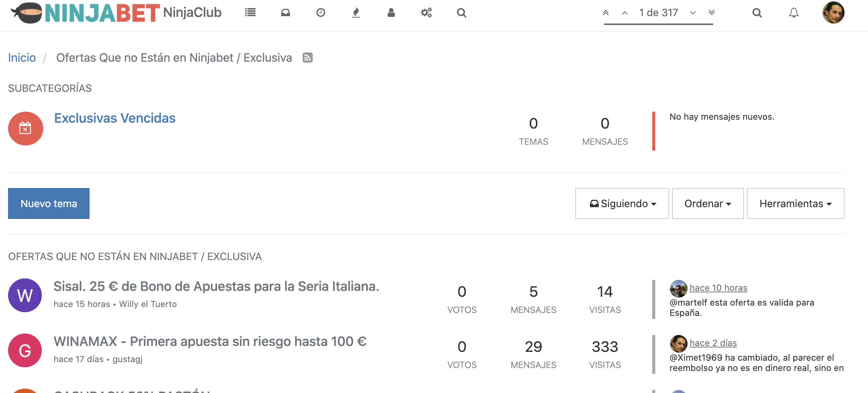
Task: Click the '14' visitas count
Action: pos(605,292)
